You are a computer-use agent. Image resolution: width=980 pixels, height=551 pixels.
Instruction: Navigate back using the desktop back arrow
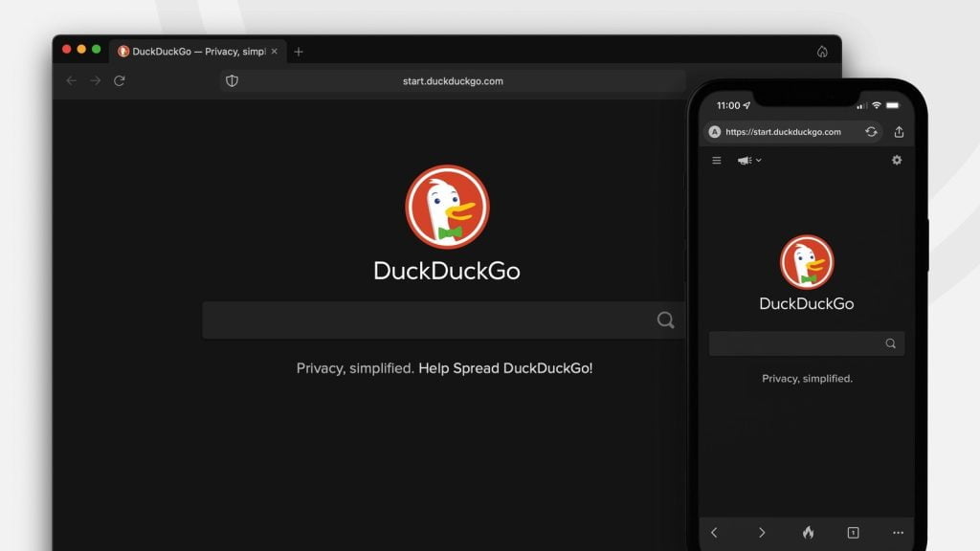pyautogui.click(x=71, y=81)
